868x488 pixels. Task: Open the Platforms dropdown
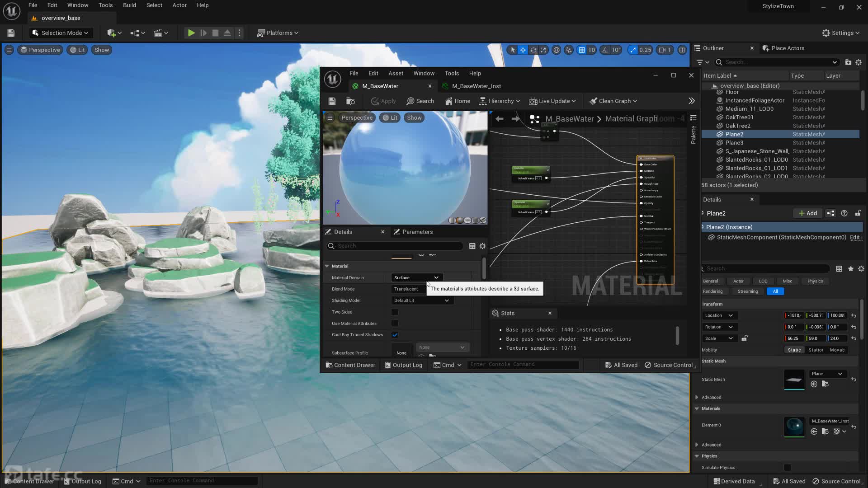278,33
